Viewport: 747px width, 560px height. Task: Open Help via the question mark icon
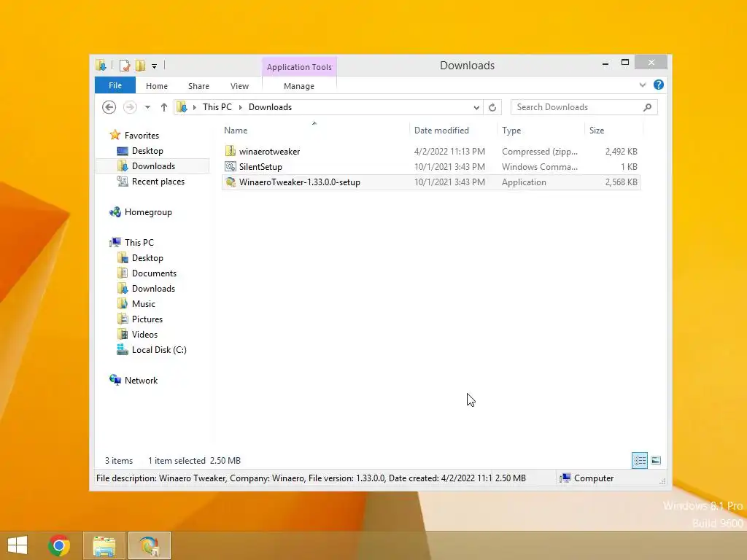[x=659, y=85]
